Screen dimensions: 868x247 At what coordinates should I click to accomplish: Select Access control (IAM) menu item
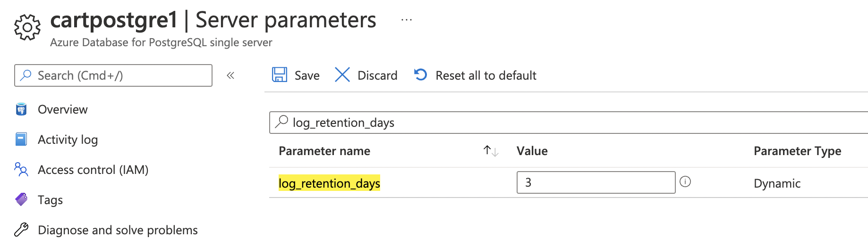click(x=93, y=170)
